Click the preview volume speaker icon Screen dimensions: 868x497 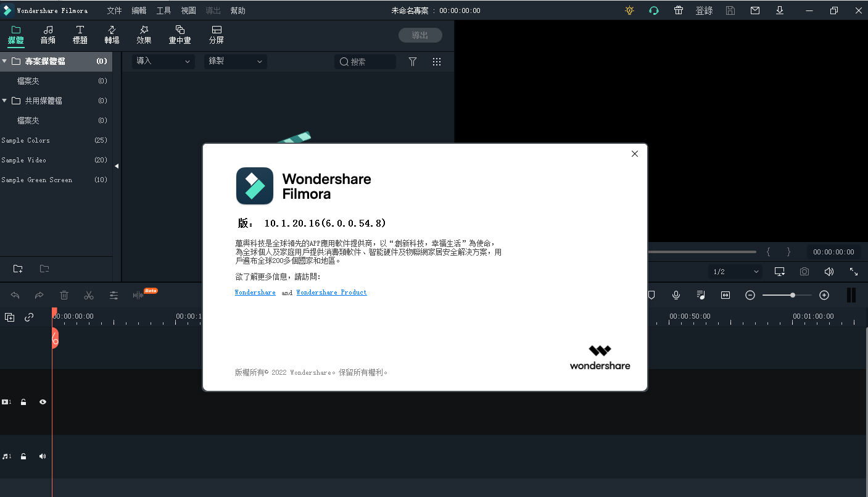tap(829, 272)
